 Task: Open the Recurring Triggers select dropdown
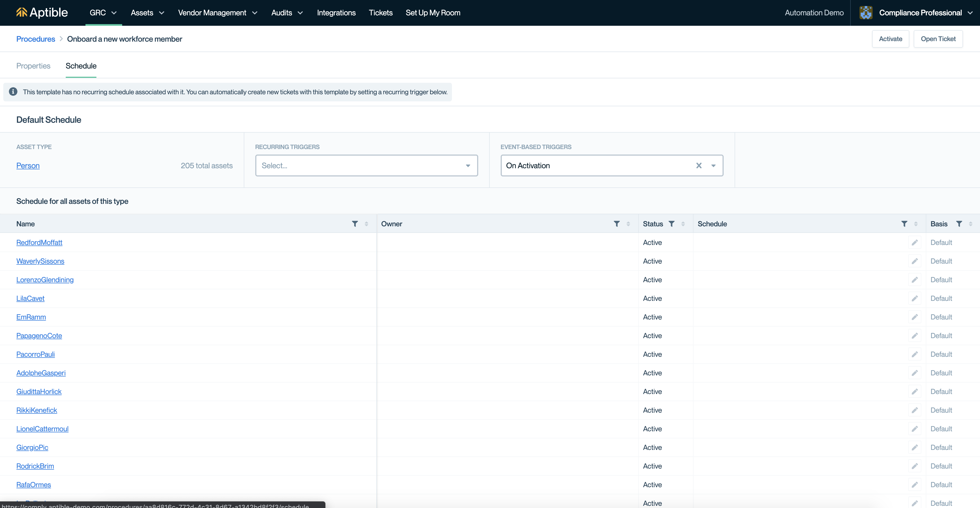[x=366, y=165]
